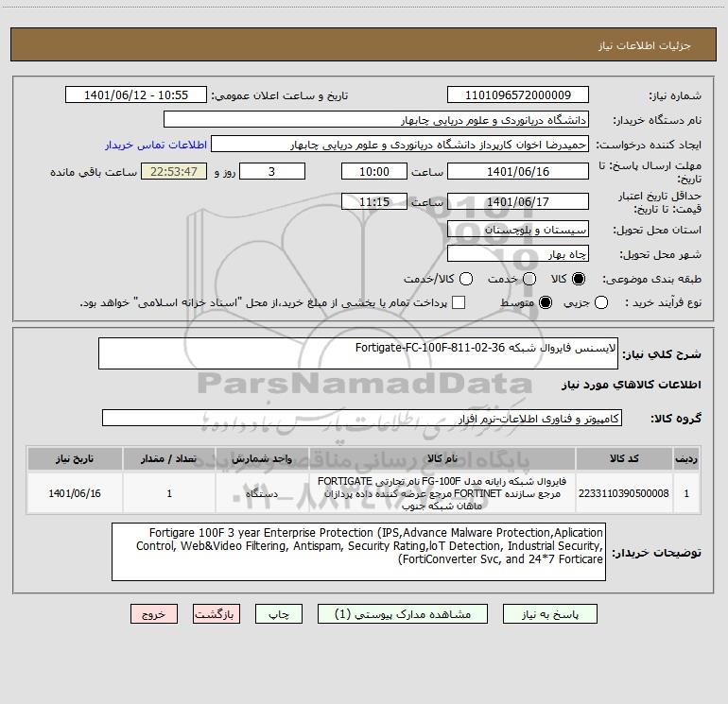Click the کد کالا column header
This screenshot has height=704, width=728.
click(624, 458)
